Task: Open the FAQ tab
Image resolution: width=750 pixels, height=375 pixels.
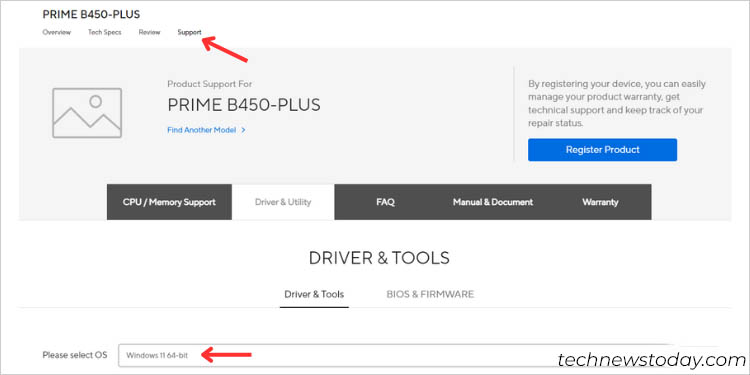Action: pos(385,202)
